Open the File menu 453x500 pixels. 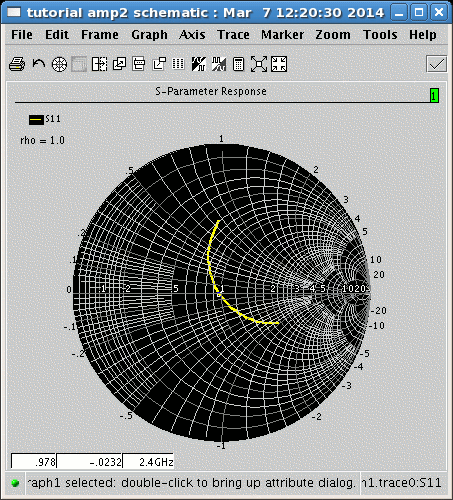click(x=22, y=35)
